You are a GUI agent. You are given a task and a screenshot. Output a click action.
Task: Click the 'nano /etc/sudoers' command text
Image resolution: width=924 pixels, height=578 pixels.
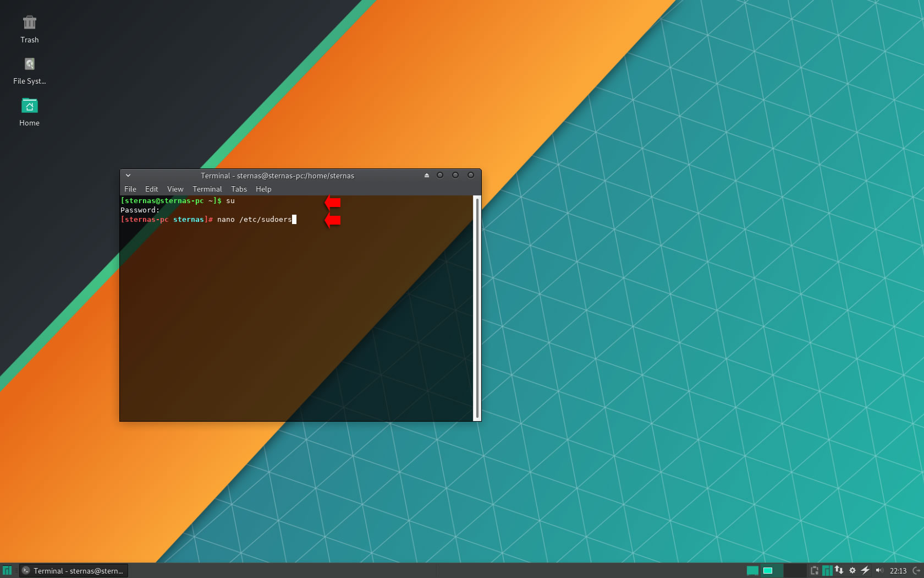coord(254,220)
